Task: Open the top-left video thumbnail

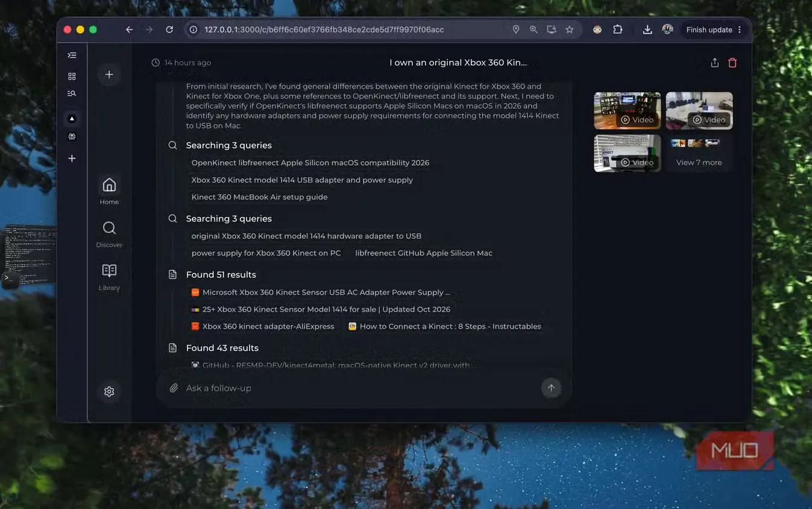Action: coord(628,110)
